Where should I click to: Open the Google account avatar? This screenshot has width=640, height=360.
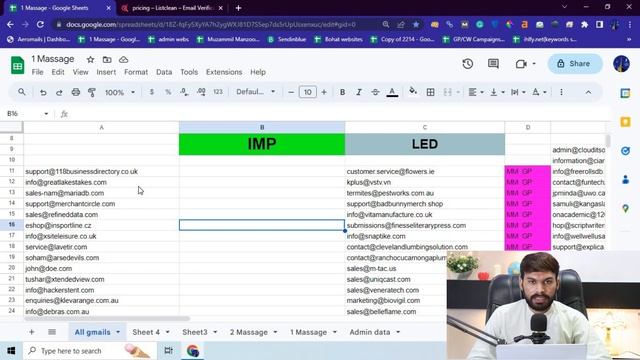click(621, 64)
